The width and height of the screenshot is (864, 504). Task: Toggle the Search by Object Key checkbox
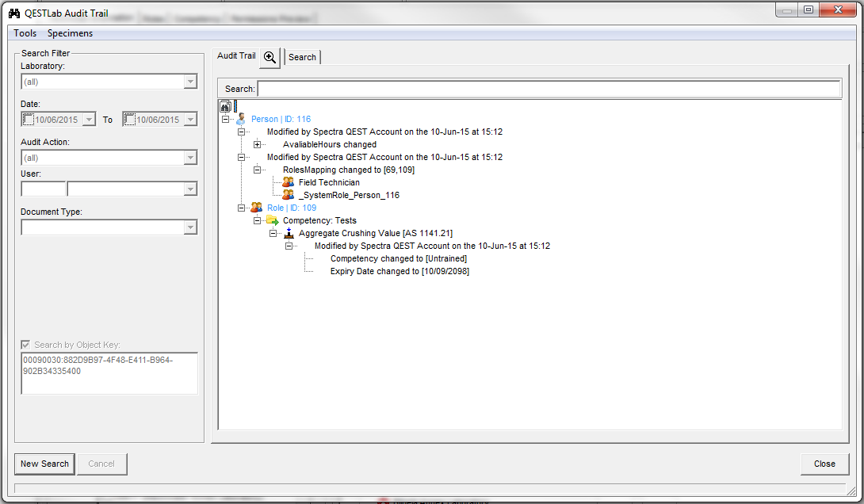click(x=26, y=345)
